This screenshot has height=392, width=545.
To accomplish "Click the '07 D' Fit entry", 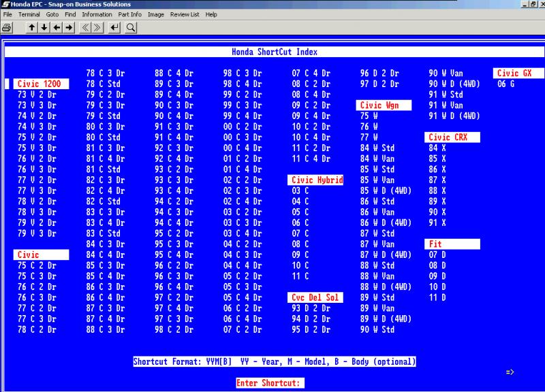I will coord(437,255).
